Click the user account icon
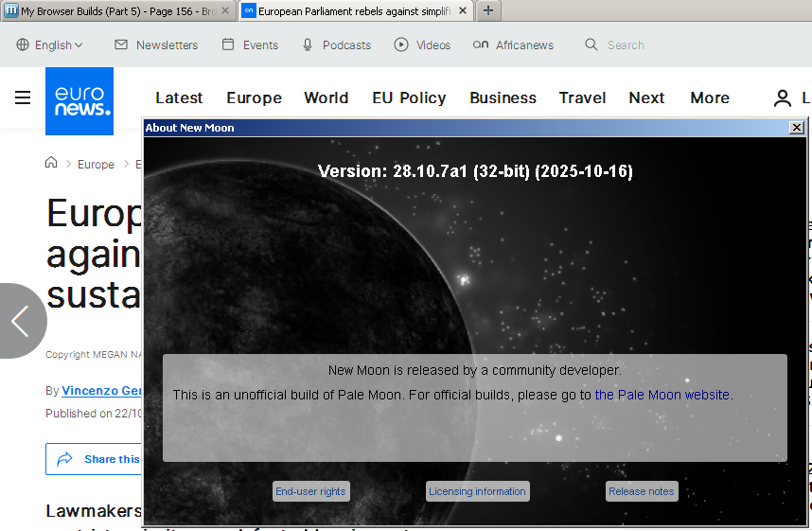Screen dimensions: 812x531 point(782,97)
